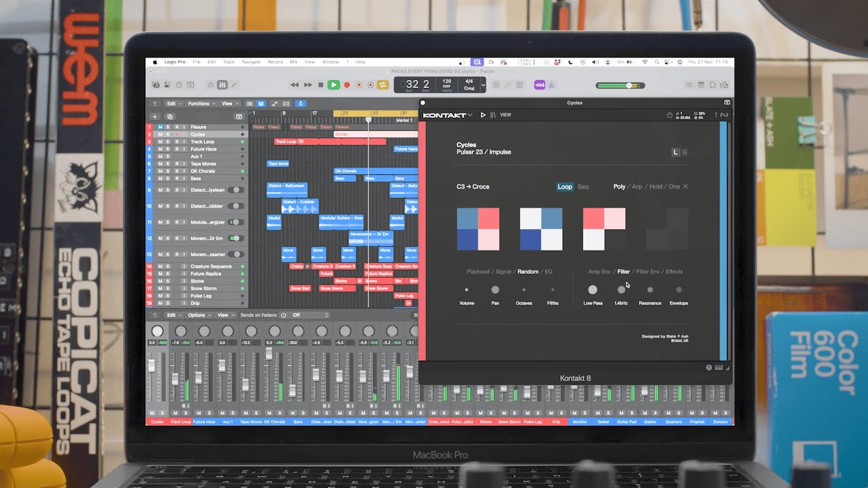Open the Sends on Faders Off dropdown

point(310,315)
